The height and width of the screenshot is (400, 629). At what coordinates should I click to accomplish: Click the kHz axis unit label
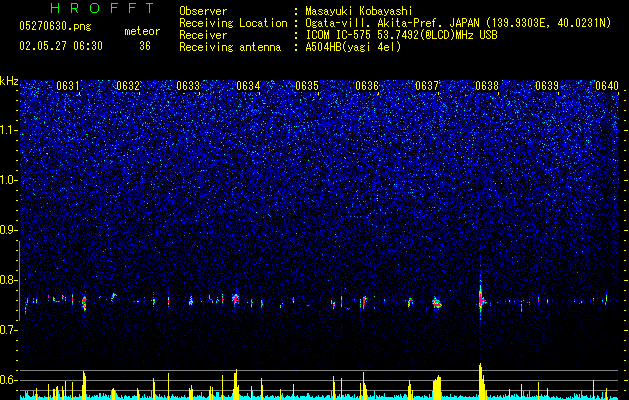(x=9, y=81)
